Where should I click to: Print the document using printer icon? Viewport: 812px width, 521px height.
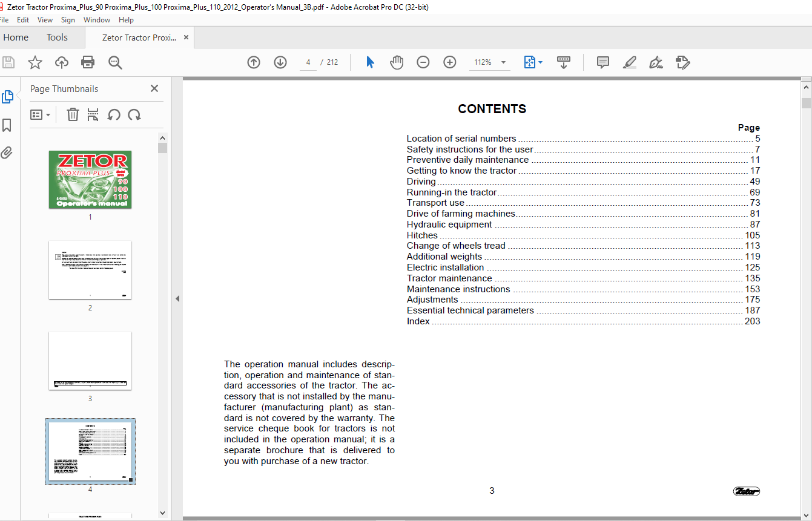(88, 62)
